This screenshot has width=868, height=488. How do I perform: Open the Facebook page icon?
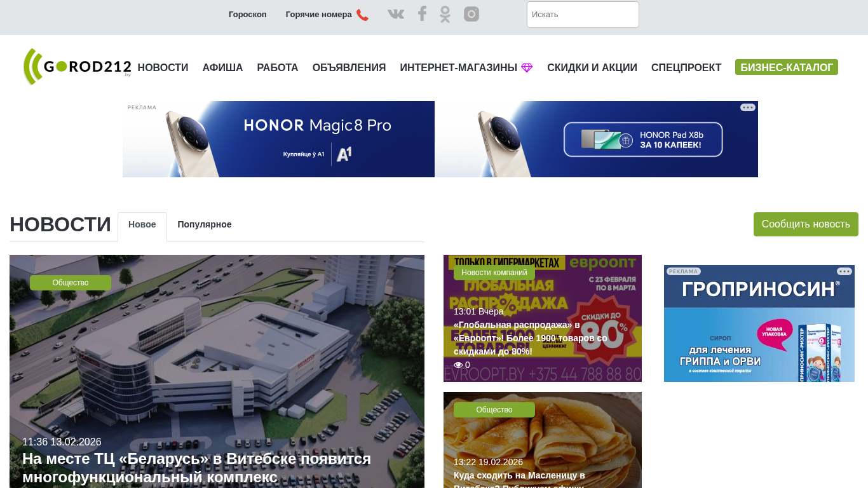[x=422, y=14]
